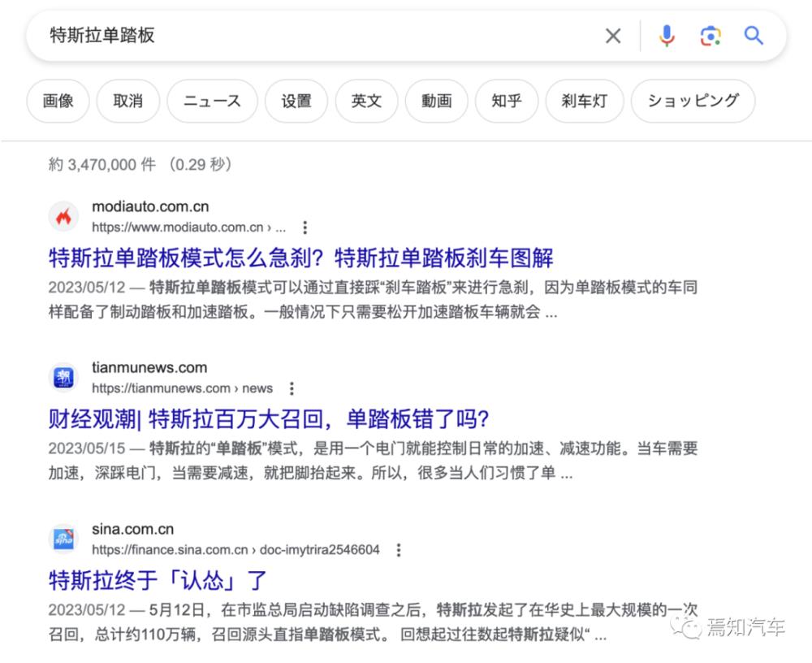Select the 英文 filter chip
The height and width of the screenshot is (663, 812).
pyautogui.click(x=367, y=101)
